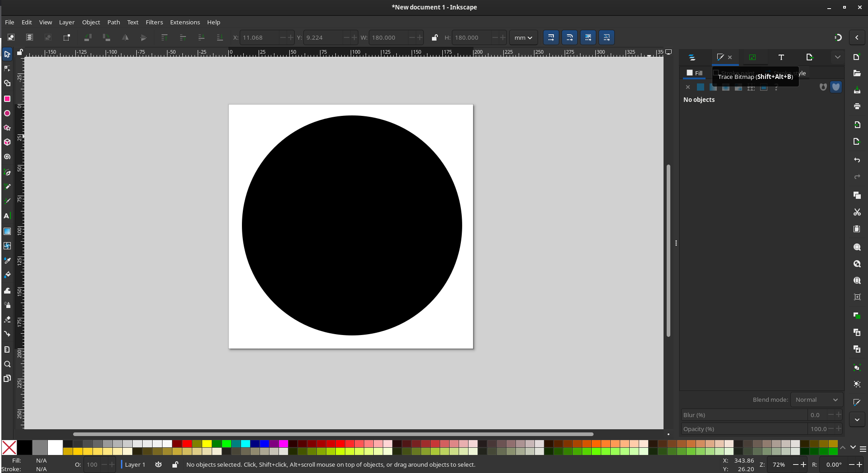The image size is (868, 473).
Task: Select the Selector arrow tool
Action: click(7, 54)
